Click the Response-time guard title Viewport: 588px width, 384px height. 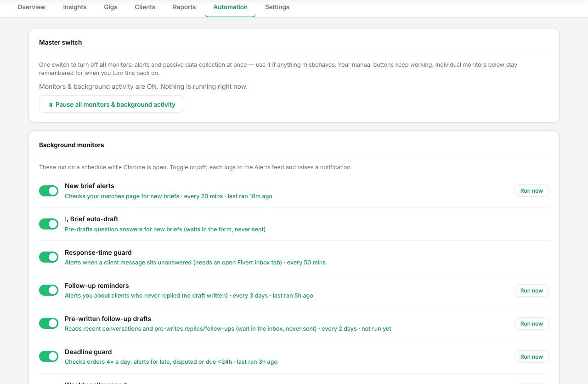[98, 252]
